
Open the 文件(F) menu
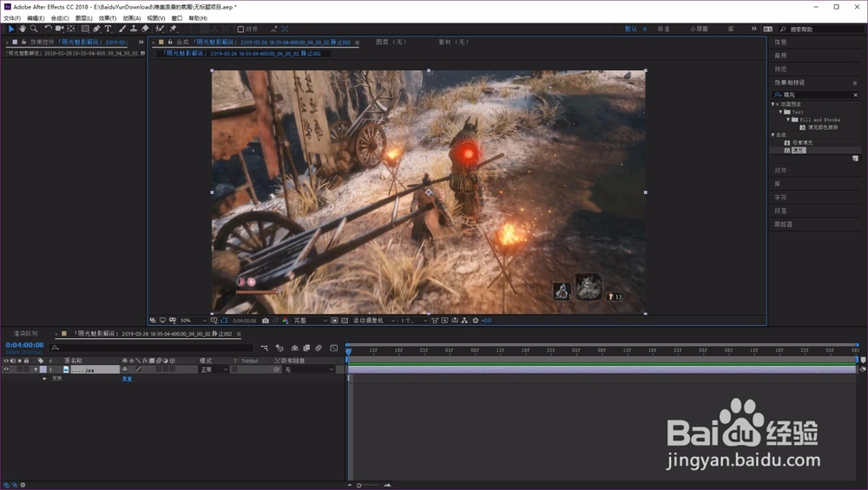coord(12,18)
